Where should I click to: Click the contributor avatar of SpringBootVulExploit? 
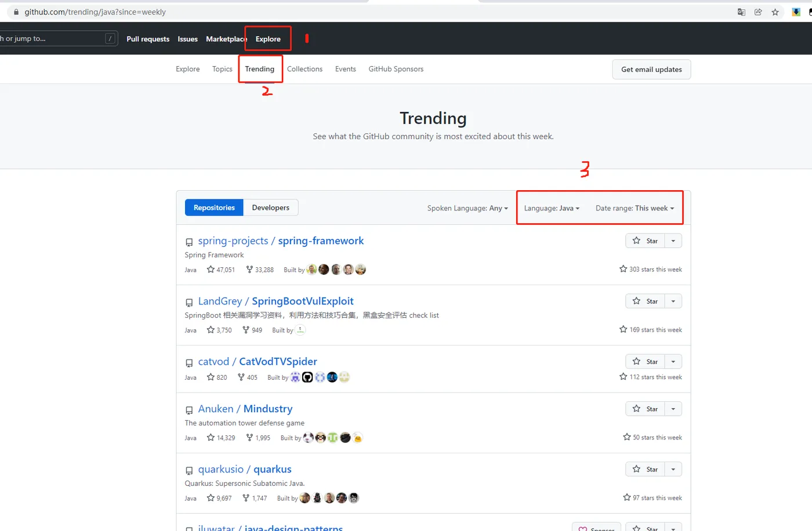click(300, 330)
